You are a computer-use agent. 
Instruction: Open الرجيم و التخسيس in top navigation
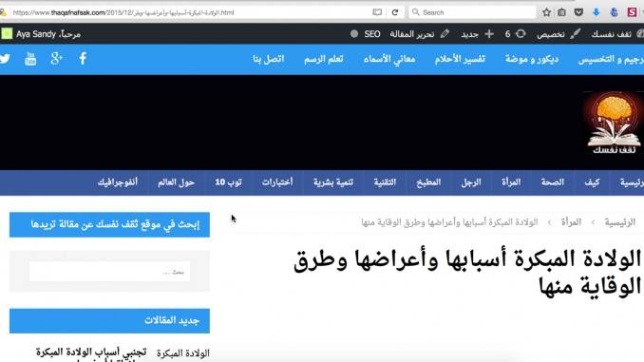click(x=611, y=59)
